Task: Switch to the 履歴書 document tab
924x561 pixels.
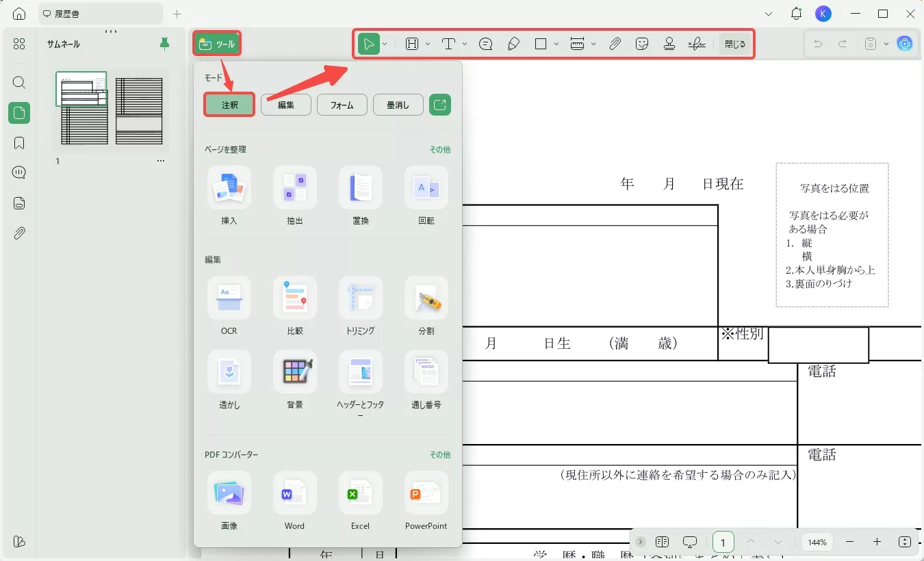Action: point(91,13)
